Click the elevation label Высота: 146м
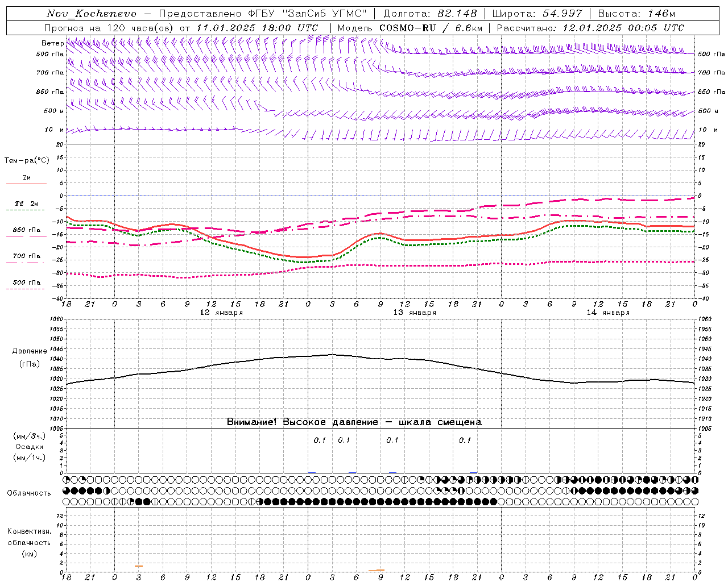The width and height of the screenshot is (728, 582). 637,14
